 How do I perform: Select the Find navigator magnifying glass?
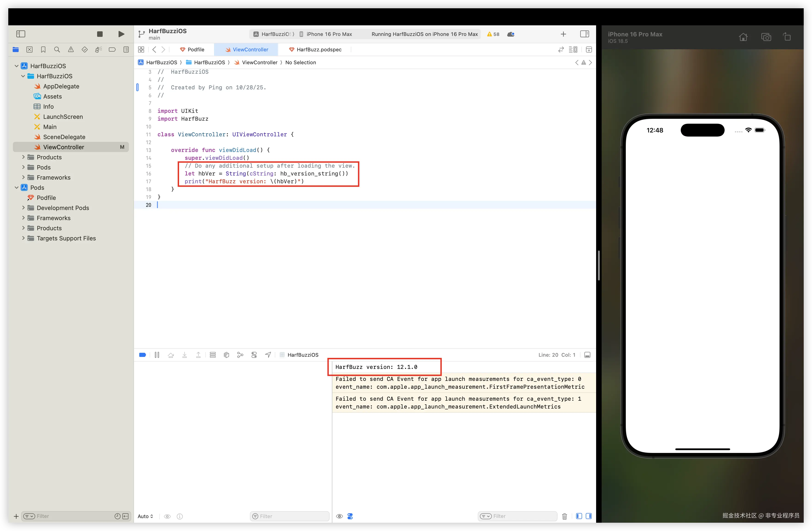pyautogui.click(x=57, y=50)
